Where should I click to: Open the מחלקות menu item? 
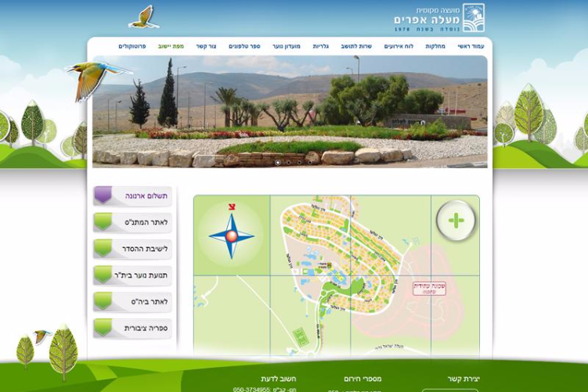click(x=435, y=46)
